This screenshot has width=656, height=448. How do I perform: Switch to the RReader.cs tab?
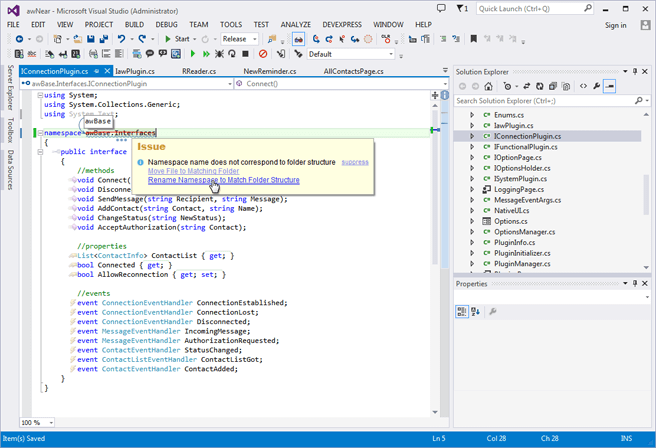tap(200, 72)
